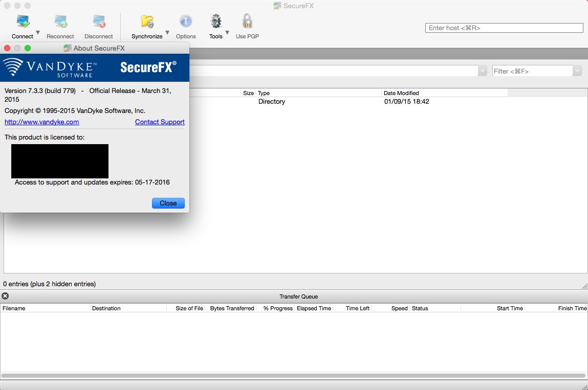Click the support expires 05-17-2016 text
The height and width of the screenshot is (390, 588).
[92, 182]
